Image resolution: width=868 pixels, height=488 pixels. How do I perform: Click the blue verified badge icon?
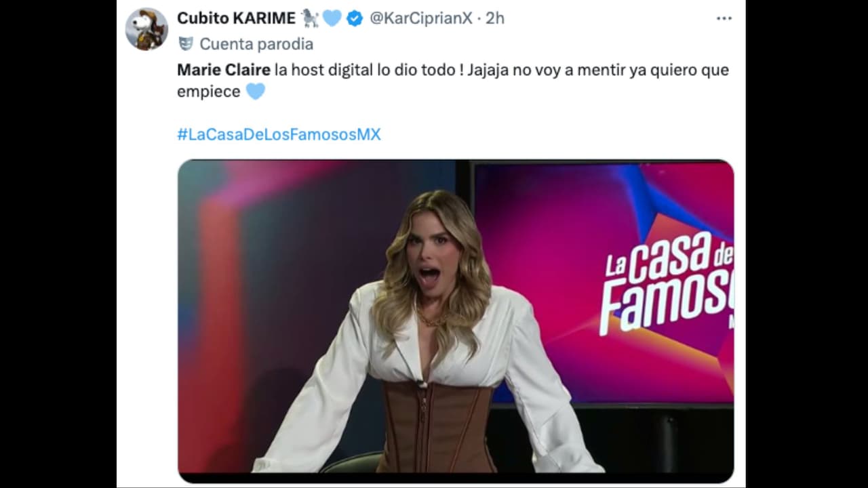[x=354, y=18]
